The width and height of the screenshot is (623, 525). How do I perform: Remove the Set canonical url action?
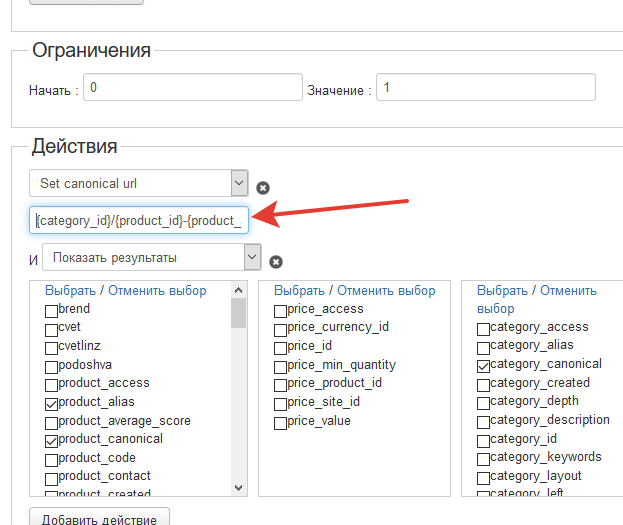[x=263, y=187]
